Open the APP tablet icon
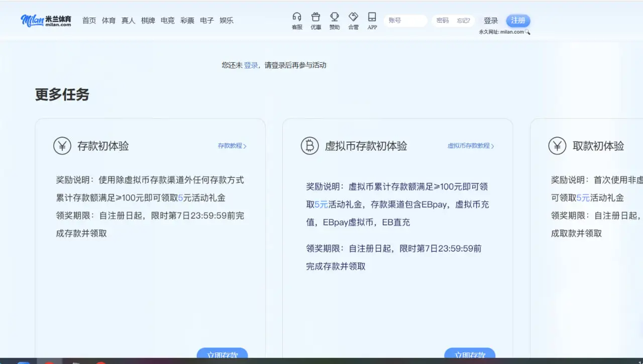 point(372,17)
